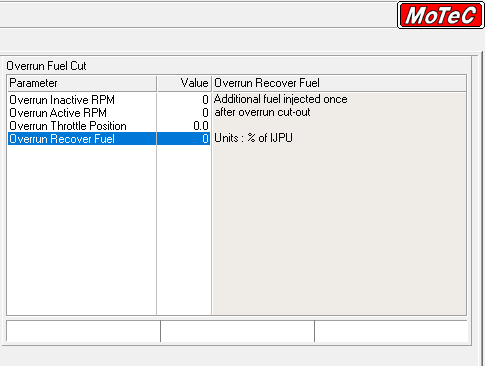Screen dimensions: 485x366
Task: Click the Overrun Fuel Cut panel title
Action: tap(46, 66)
